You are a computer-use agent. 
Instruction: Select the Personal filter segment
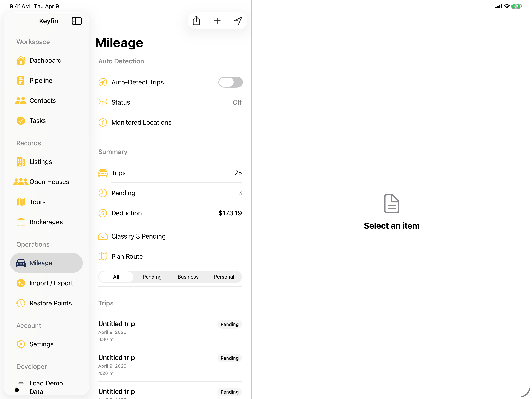pos(224,277)
